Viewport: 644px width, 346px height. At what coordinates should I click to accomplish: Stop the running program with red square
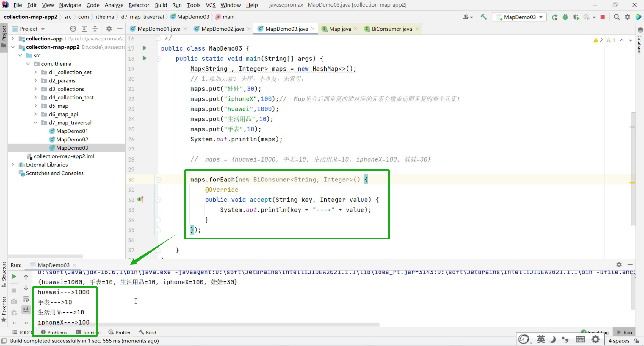(x=603, y=17)
